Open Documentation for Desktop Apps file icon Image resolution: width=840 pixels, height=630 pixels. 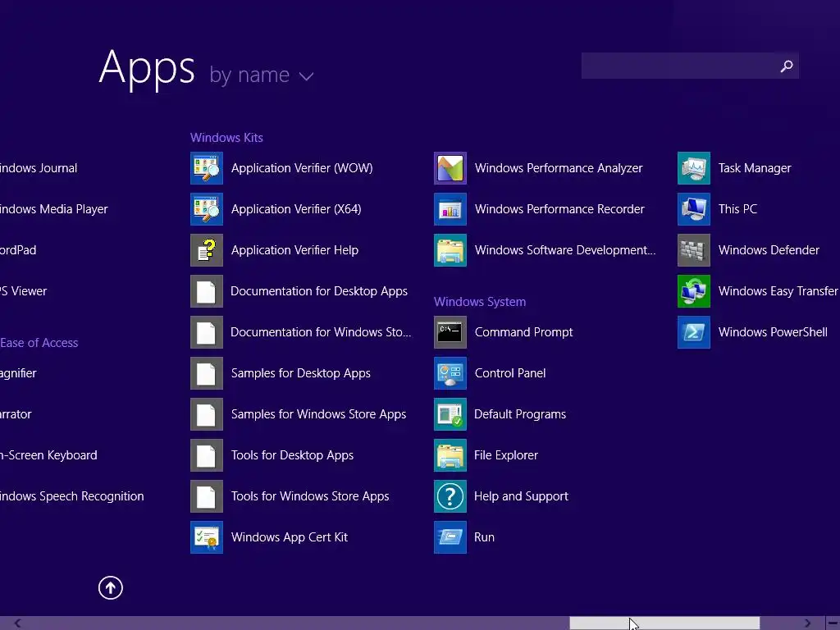206,291
